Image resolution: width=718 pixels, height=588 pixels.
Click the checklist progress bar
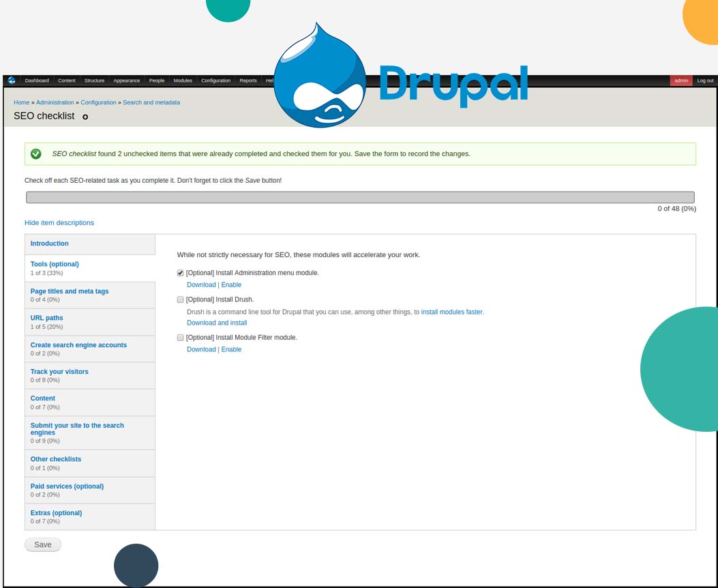[x=360, y=197]
